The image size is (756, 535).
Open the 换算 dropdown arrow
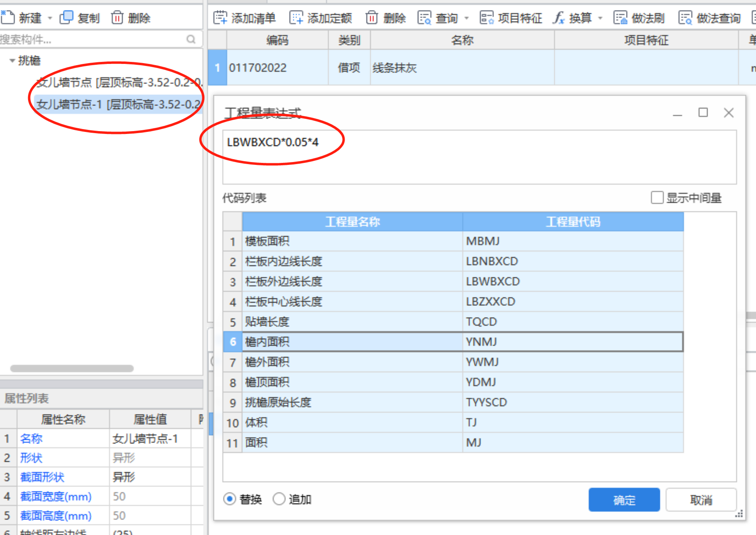600,18
